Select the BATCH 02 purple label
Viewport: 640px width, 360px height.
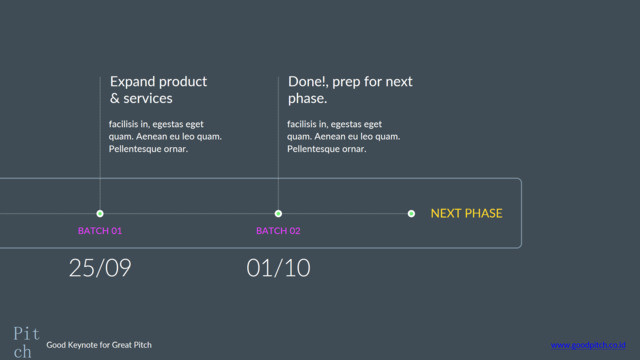pos(278,231)
